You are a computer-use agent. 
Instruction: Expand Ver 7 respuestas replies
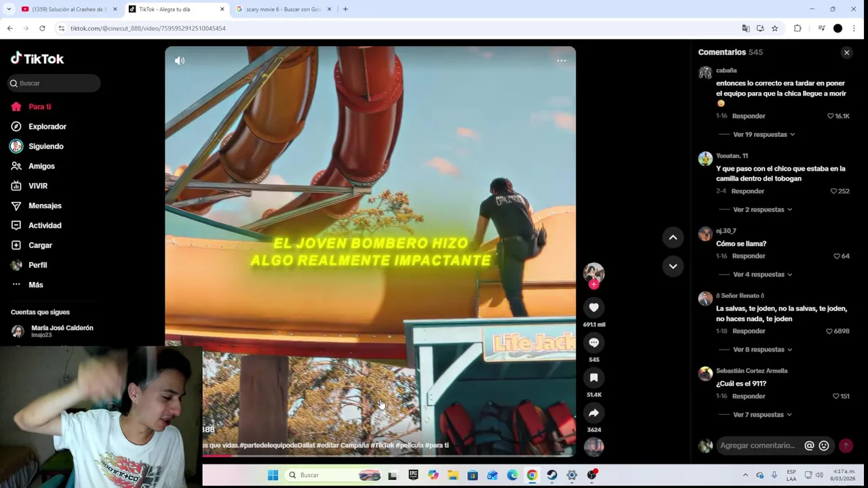(762, 415)
